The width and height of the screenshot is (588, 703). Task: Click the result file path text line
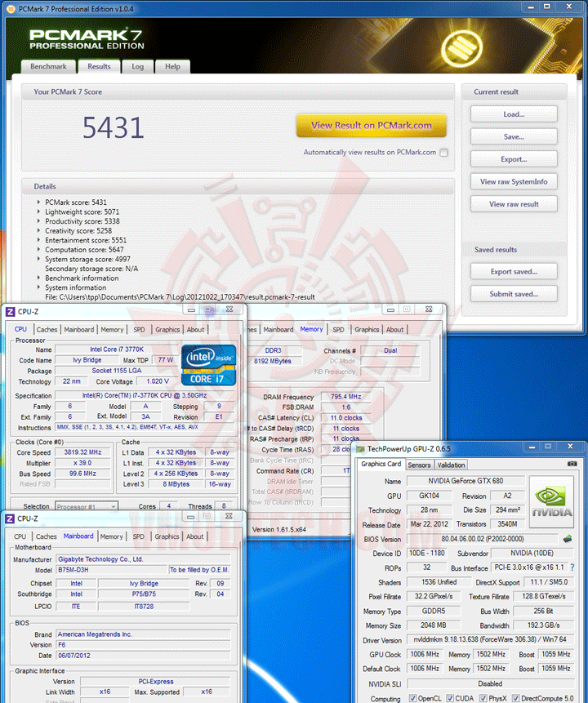[180, 297]
